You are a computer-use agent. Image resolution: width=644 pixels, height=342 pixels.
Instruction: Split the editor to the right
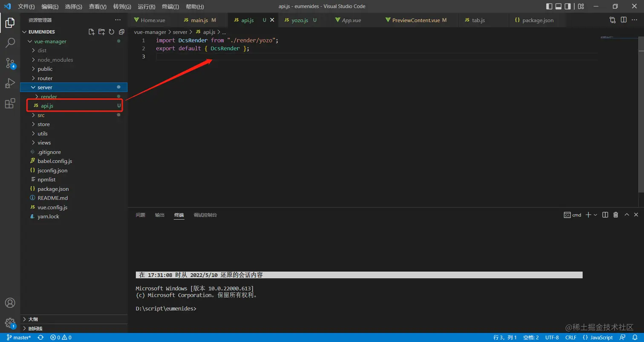(624, 20)
